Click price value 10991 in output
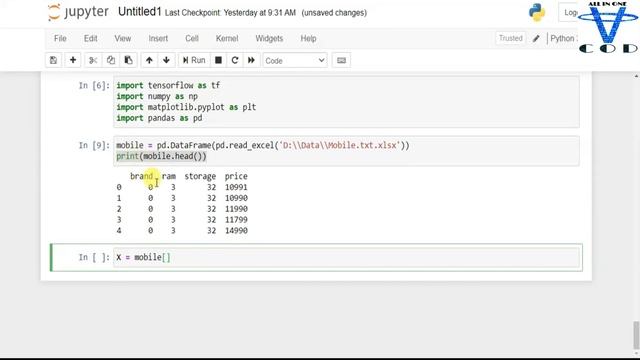The height and width of the screenshot is (360, 640). pyautogui.click(x=236, y=187)
